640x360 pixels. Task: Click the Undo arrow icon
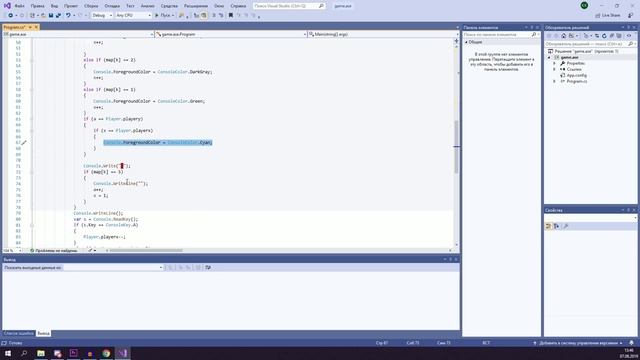coord(68,15)
